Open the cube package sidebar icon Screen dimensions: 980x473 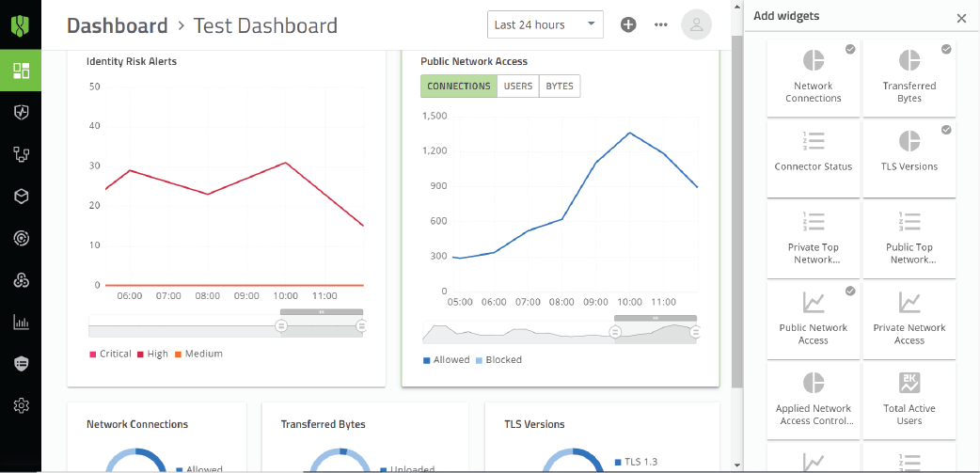21,197
